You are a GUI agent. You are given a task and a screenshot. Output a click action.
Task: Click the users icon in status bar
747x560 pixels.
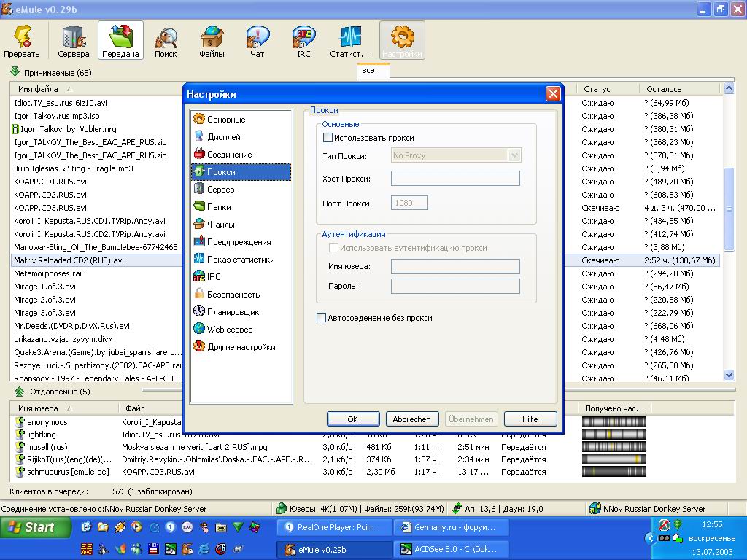[282, 508]
